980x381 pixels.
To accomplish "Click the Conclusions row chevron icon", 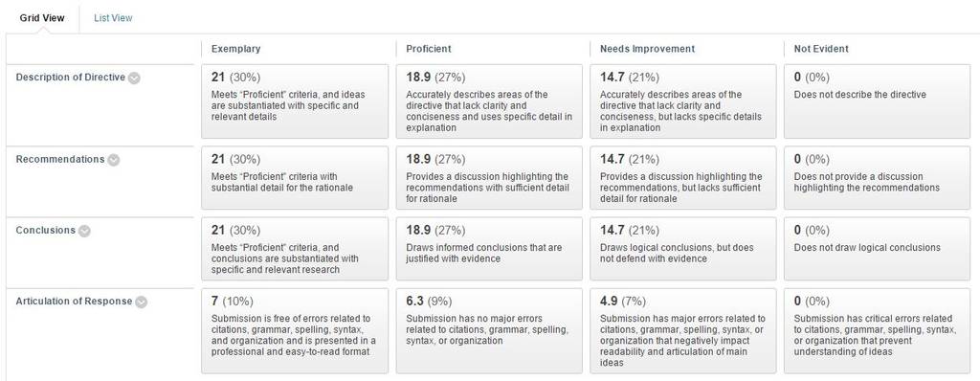I will [84, 231].
